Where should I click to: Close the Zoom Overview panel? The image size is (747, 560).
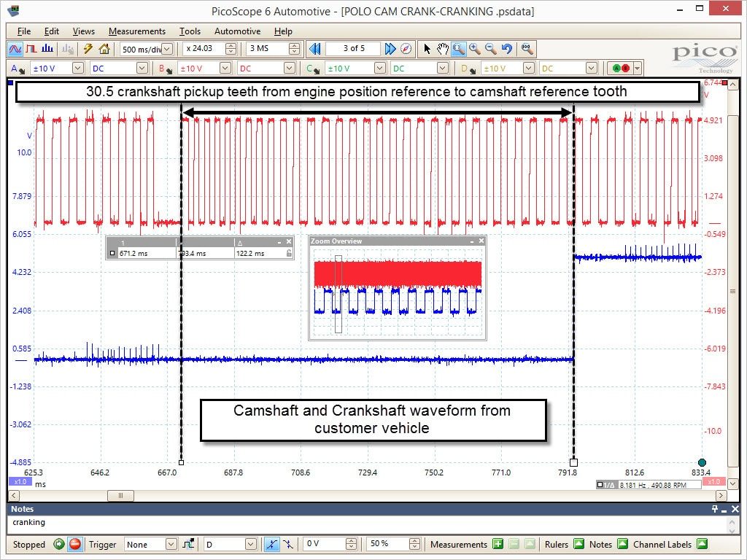point(481,241)
